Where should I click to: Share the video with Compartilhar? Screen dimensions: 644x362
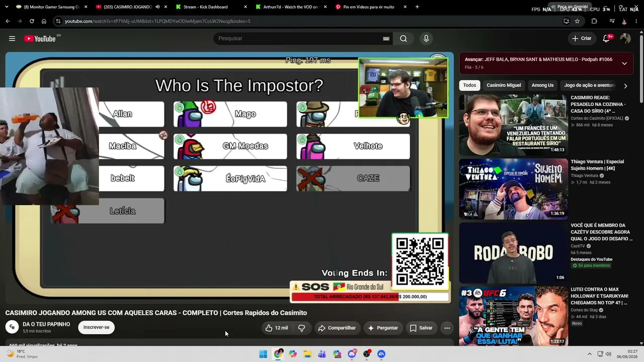[337, 328]
